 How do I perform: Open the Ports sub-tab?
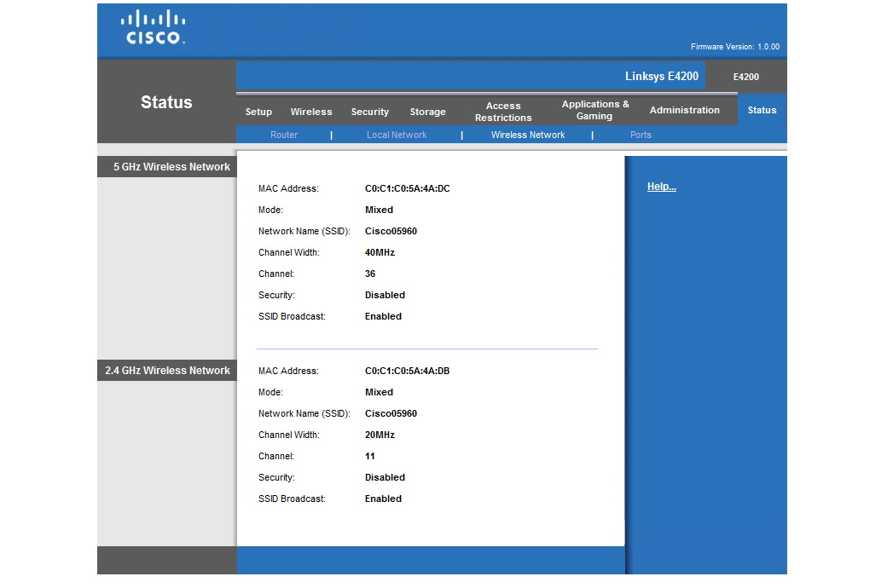[x=641, y=135]
